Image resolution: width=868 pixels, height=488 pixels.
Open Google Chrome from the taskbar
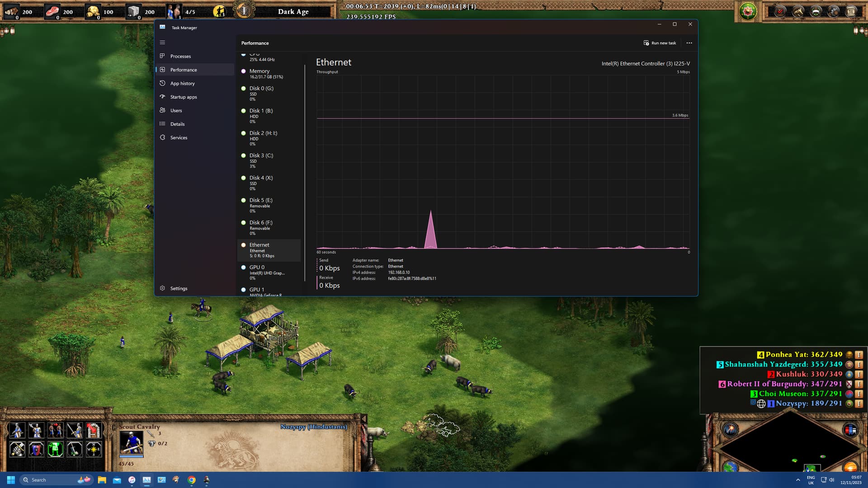pos(192,480)
